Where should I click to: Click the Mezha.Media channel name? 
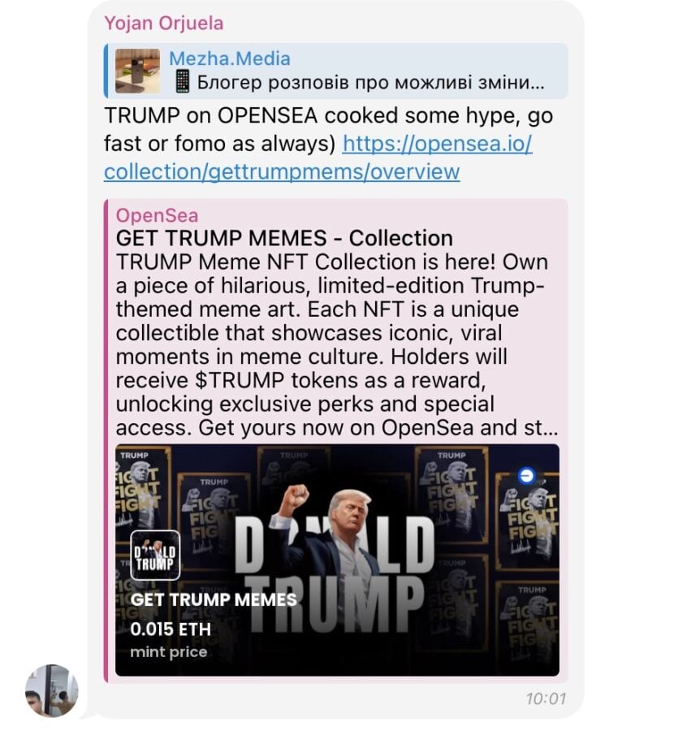coord(230,58)
